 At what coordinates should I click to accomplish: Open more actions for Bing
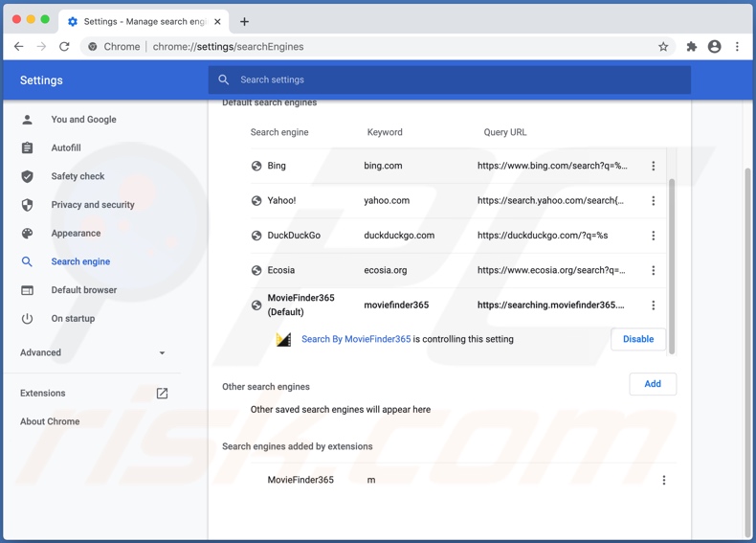click(654, 166)
